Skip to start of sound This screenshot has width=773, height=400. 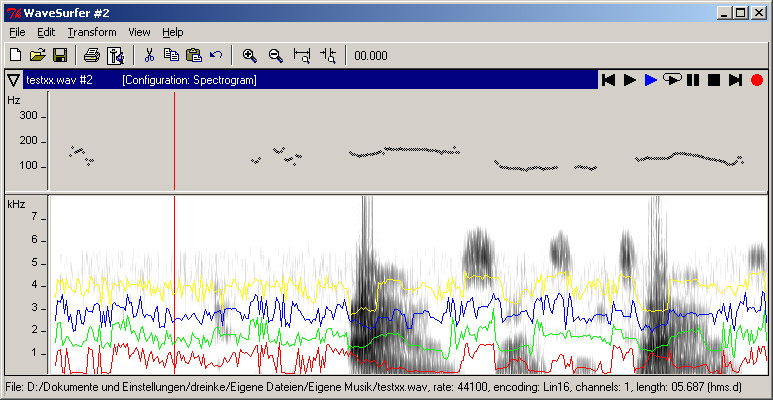(609, 80)
